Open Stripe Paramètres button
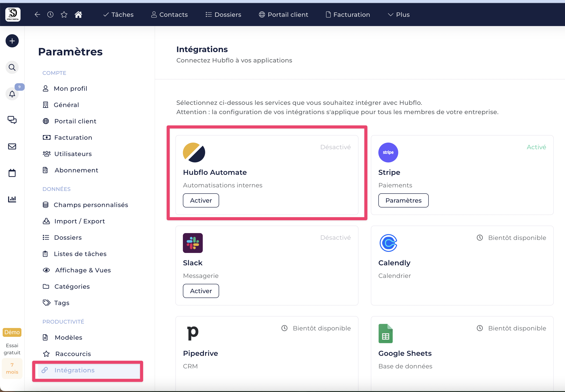The height and width of the screenshot is (392, 565). coord(403,200)
